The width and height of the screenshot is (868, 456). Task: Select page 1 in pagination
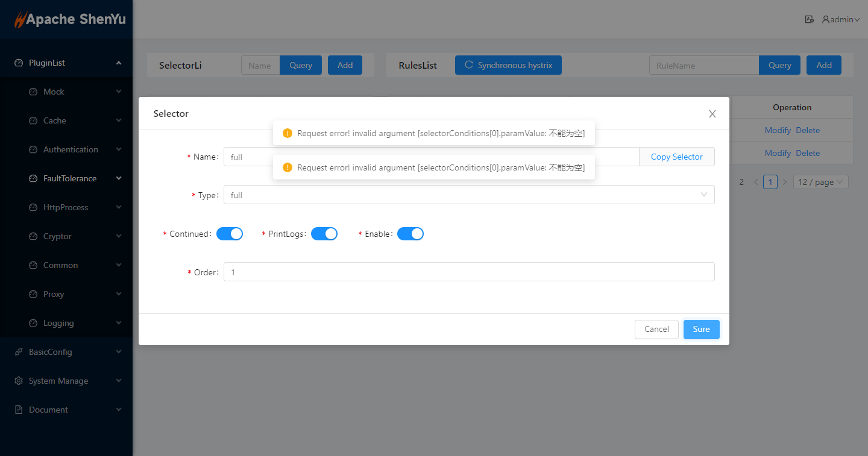coord(770,182)
